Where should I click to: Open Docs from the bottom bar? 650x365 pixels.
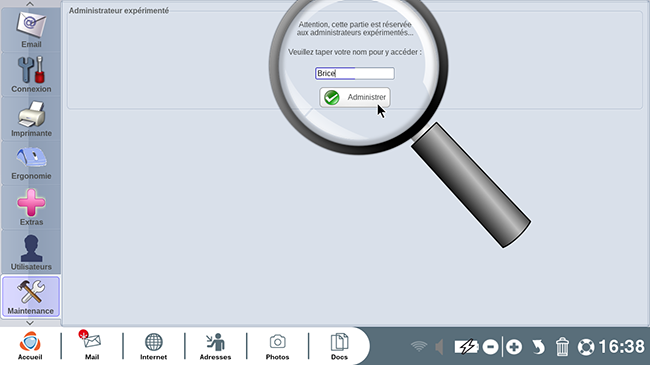339,346
